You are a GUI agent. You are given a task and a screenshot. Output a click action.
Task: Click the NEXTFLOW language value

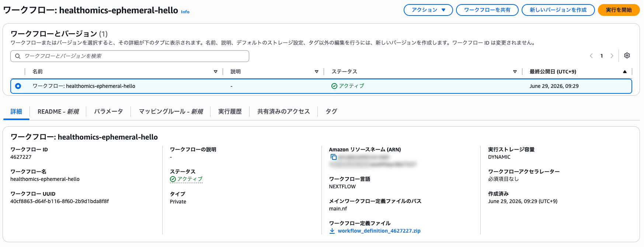tap(342, 186)
